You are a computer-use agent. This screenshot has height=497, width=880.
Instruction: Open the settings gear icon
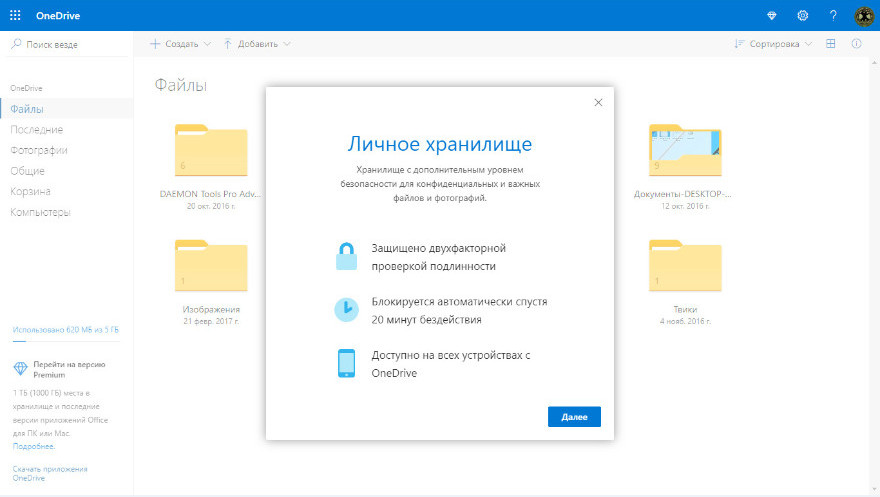[802, 15]
